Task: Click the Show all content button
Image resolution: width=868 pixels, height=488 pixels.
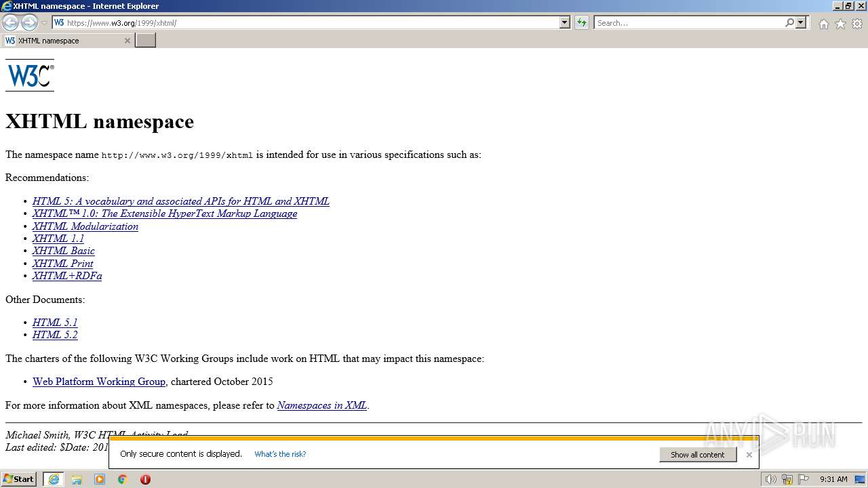Action: 698,455
